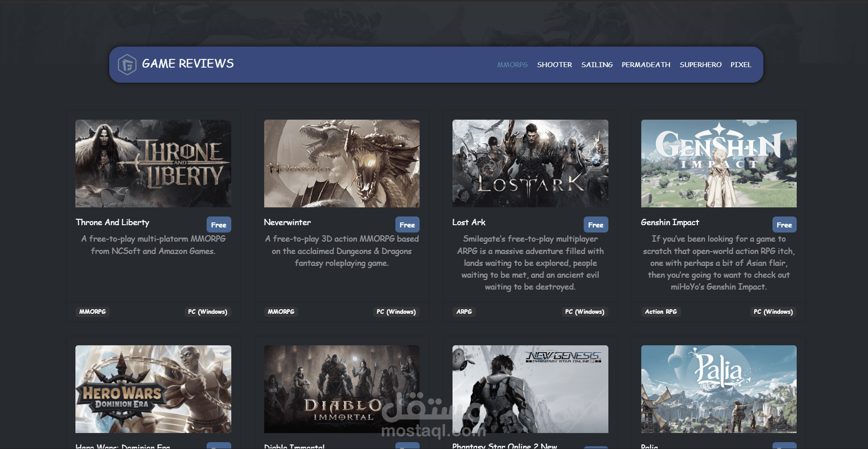Choose the SUPERHERO category
The image size is (868, 449).
[700, 65]
